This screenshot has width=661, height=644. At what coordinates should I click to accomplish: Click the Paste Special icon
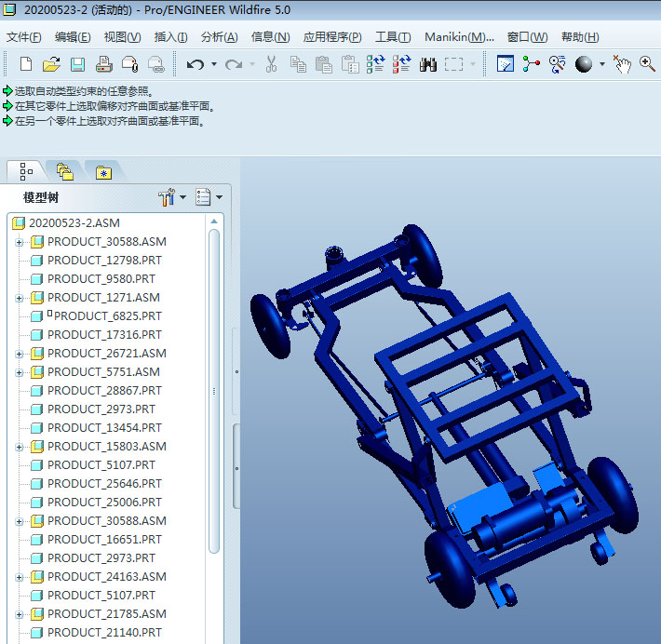[350, 64]
